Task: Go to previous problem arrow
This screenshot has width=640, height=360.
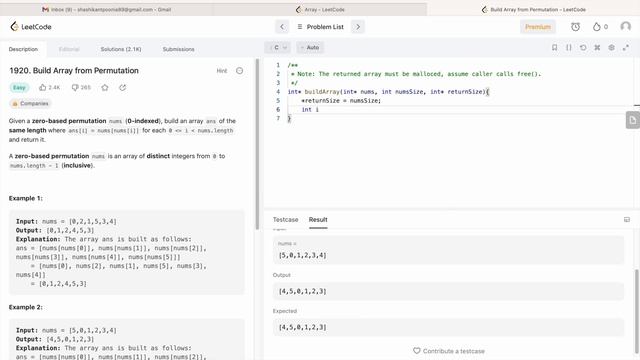Action: pos(282,27)
